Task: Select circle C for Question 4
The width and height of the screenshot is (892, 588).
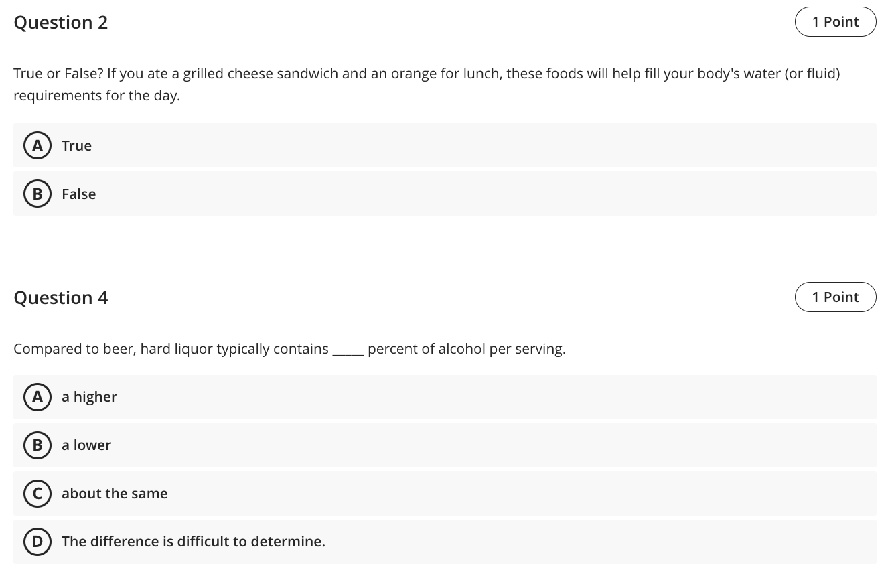Action: [38, 494]
